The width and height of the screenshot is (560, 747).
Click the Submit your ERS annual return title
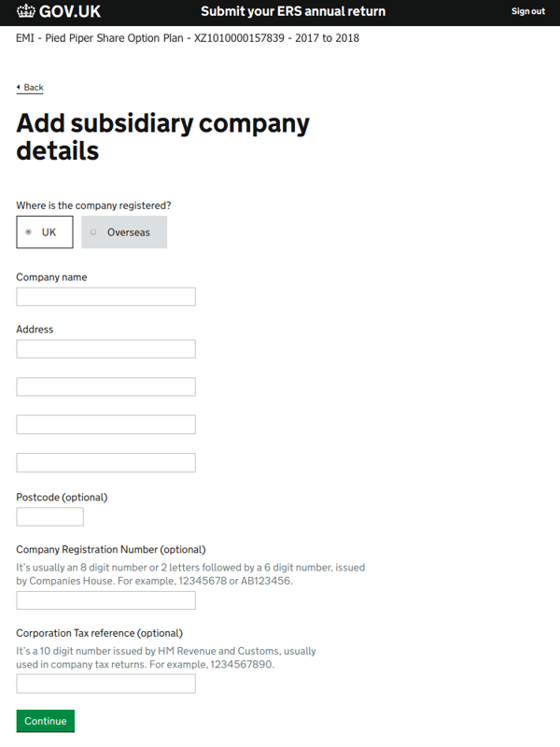pyautogui.click(x=293, y=11)
